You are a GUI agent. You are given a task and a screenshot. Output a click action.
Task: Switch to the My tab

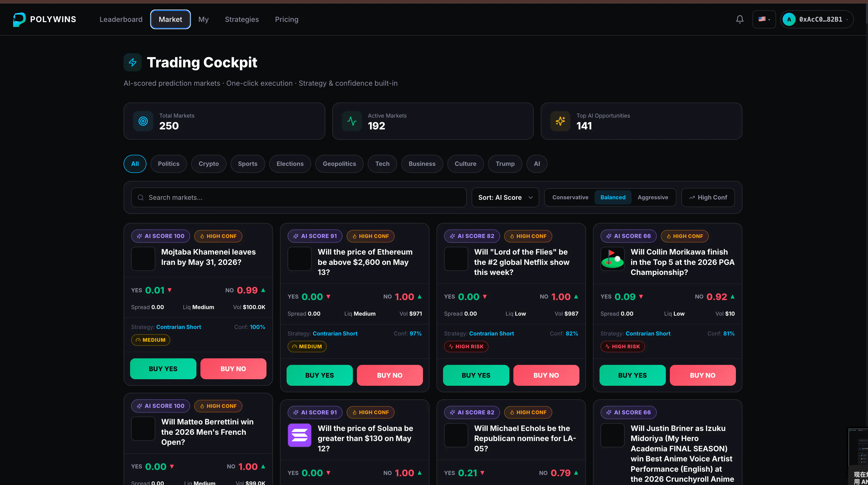click(203, 19)
